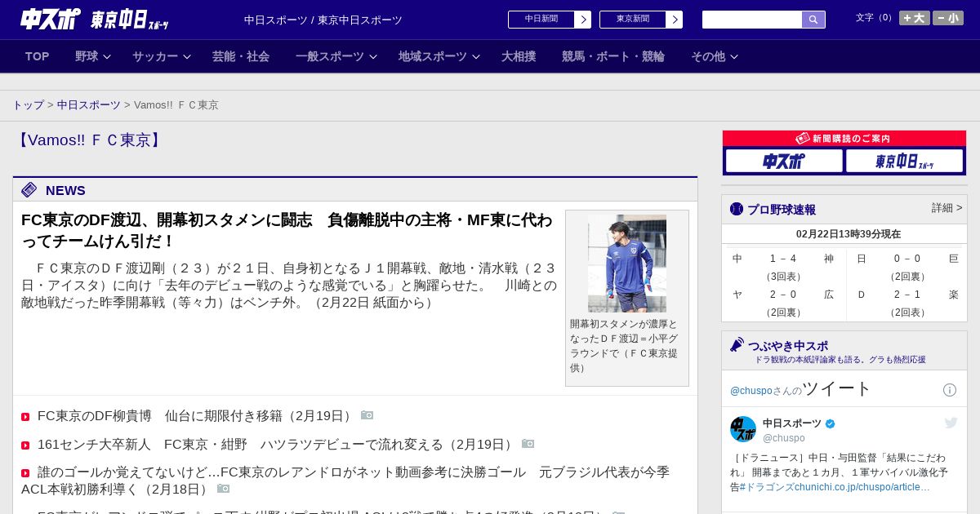The height and width of the screenshot is (514, 980).
Task: Expand the 地域スポーツ dropdown menu
Action: pos(439,56)
